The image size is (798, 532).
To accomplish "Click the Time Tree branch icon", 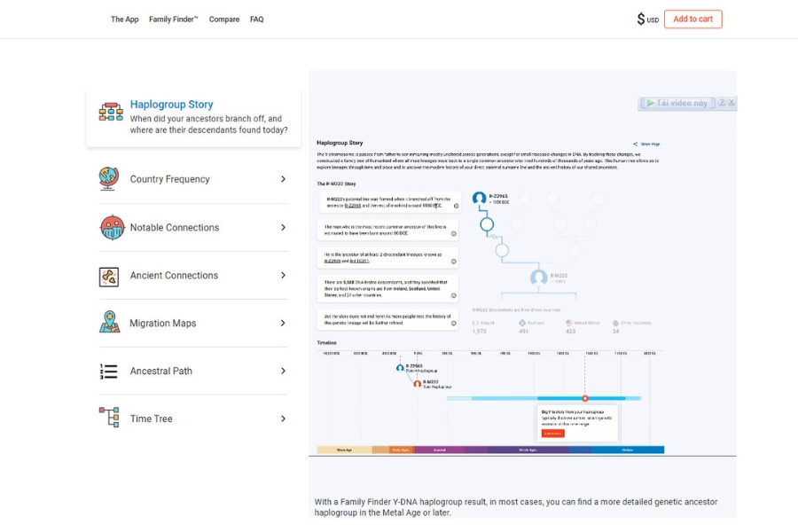I will [x=109, y=418].
